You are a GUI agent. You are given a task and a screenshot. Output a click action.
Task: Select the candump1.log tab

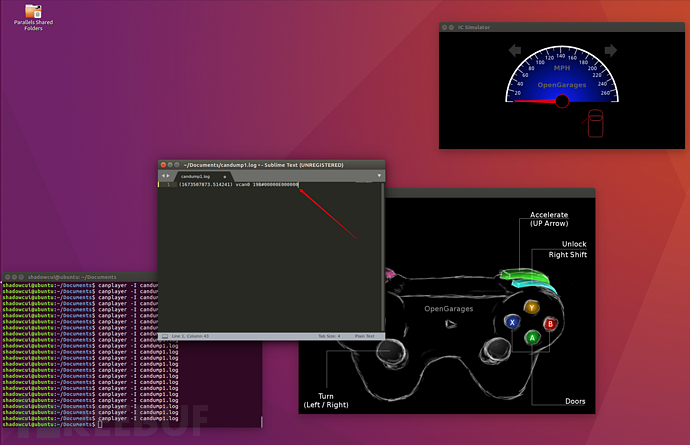tap(194, 175)
